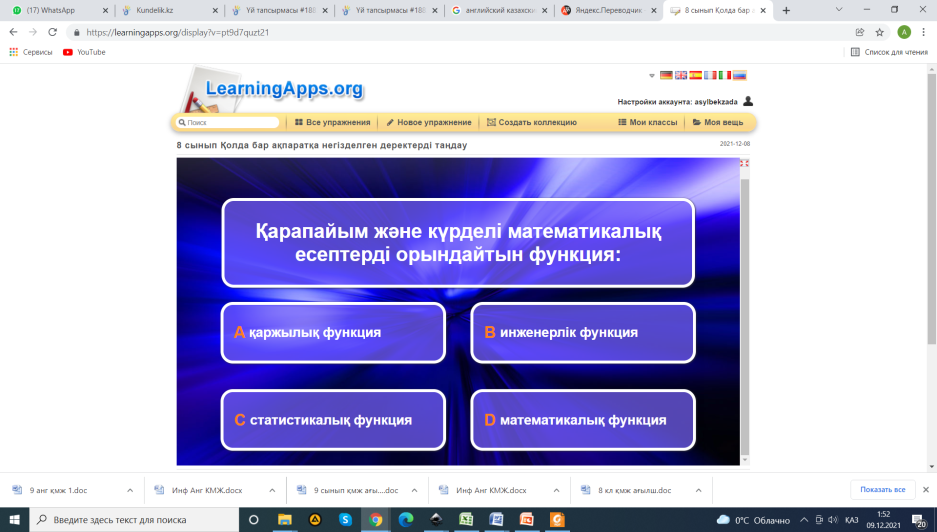Click the Windows taskbar search box
This screenshot has height=532, width=937.
pyautogui.click(x=134, y=519)
